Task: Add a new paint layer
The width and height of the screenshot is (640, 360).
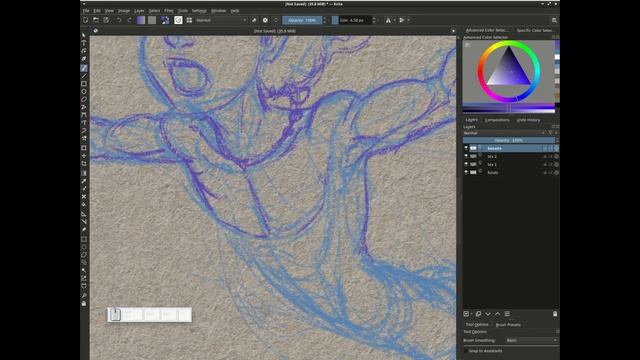Action: [x=466, y=313]
